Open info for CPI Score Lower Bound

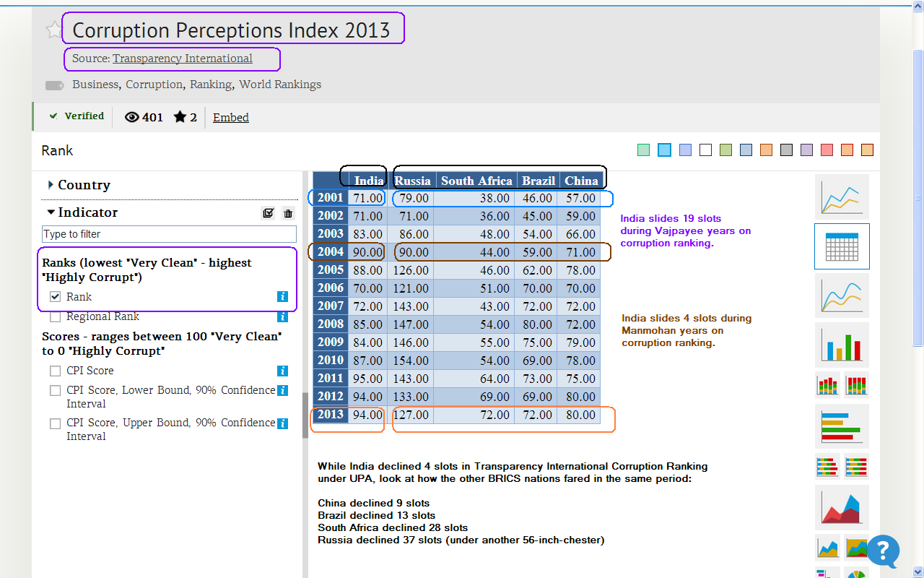point(283,391)
